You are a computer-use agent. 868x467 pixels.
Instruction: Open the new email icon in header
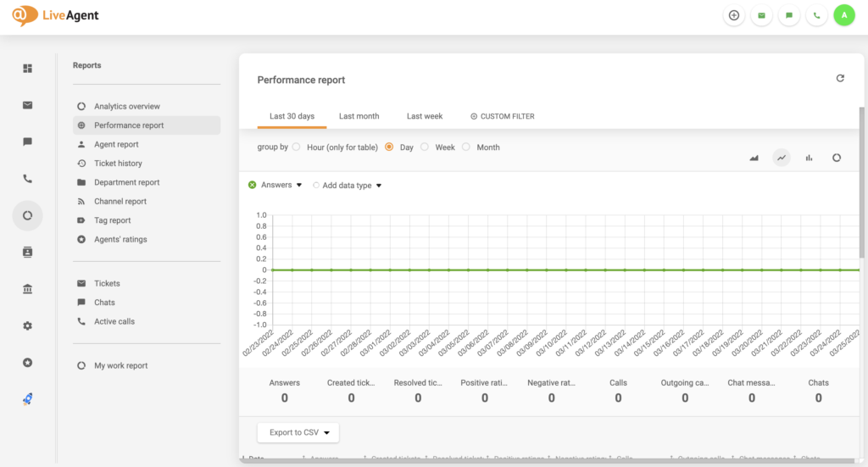761,15
